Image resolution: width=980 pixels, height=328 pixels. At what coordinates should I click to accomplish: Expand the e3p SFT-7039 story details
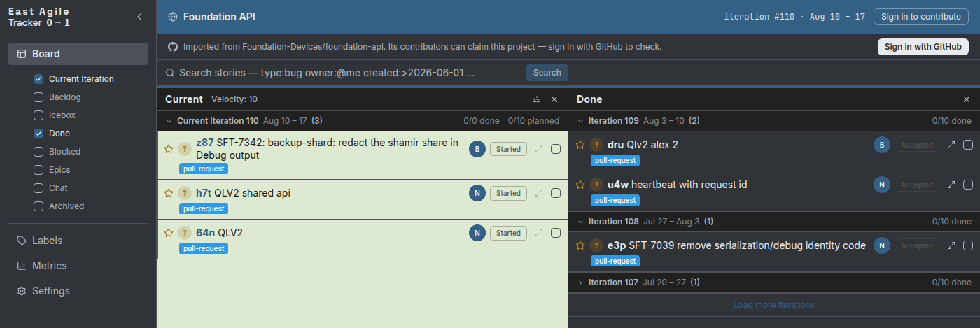pos(951,245)
